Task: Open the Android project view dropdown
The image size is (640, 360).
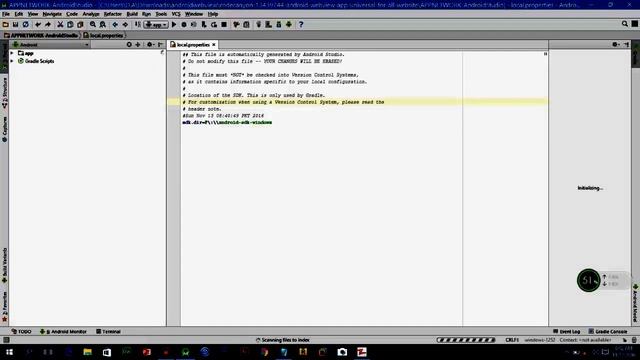Action: coord(51,44)
